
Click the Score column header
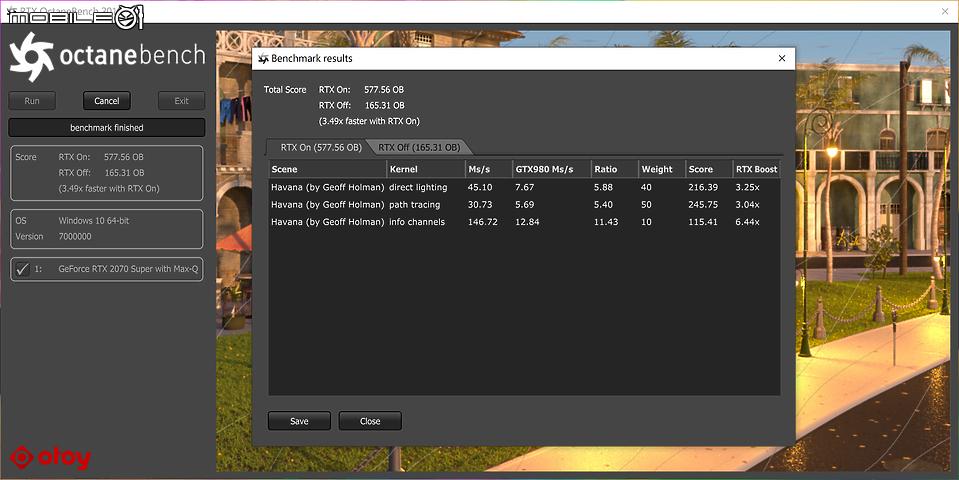point(709,169)
